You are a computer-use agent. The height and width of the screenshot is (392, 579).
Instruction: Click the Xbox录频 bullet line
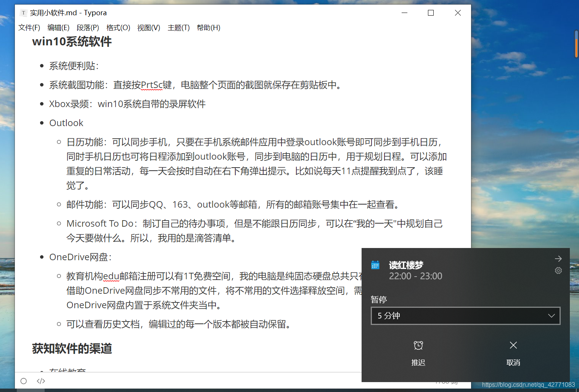tap(127, 104)
